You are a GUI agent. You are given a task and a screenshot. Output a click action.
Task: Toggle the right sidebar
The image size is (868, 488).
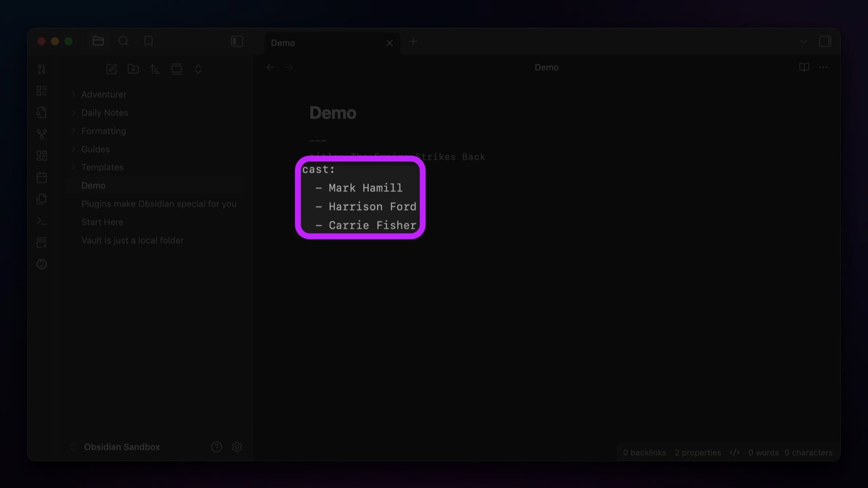(x=825, y=41)
